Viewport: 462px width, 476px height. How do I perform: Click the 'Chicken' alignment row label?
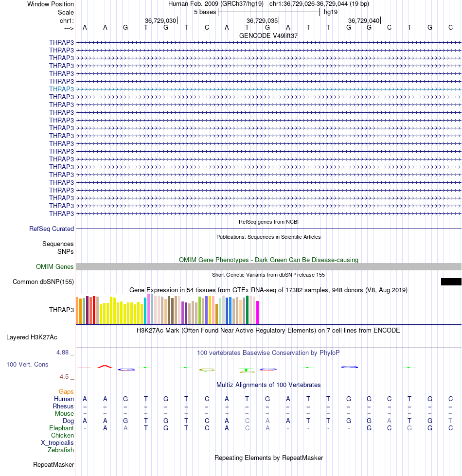63,435
